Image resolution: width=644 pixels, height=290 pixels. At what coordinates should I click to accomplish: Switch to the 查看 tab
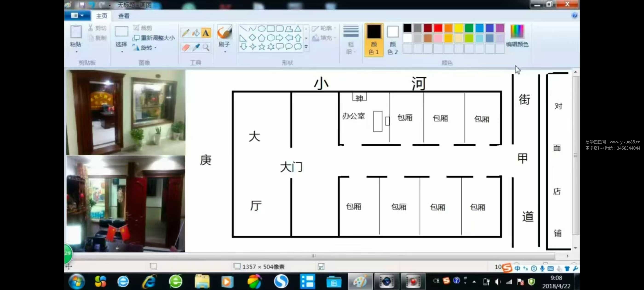(x=124, y=16)
